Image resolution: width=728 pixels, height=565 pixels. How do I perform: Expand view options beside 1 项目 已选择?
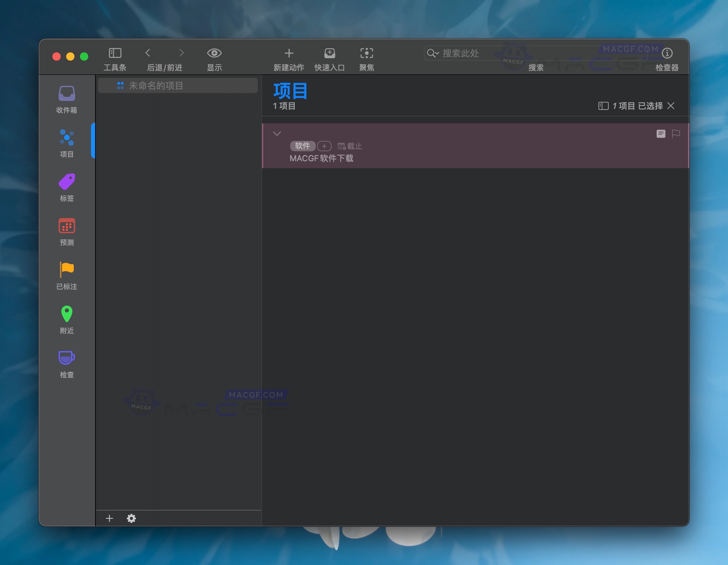pos(604,106)
